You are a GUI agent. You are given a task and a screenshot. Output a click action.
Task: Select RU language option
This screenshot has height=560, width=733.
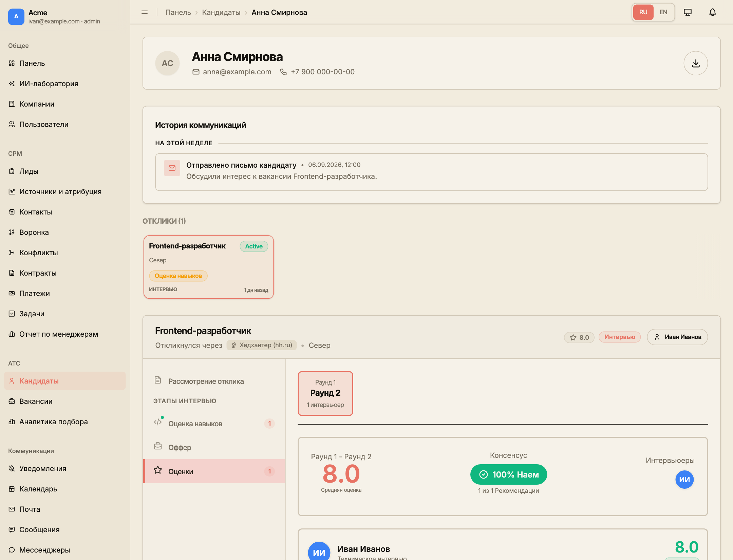click(643, 12)
